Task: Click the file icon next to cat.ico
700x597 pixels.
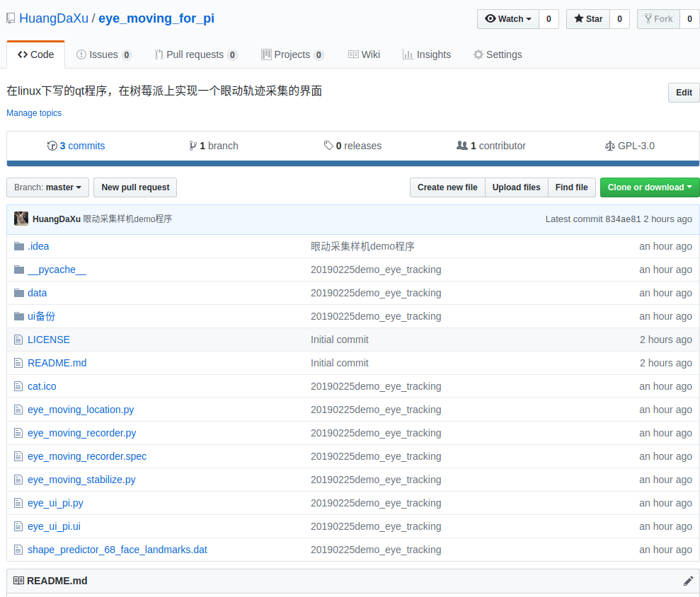Action: 18,386
